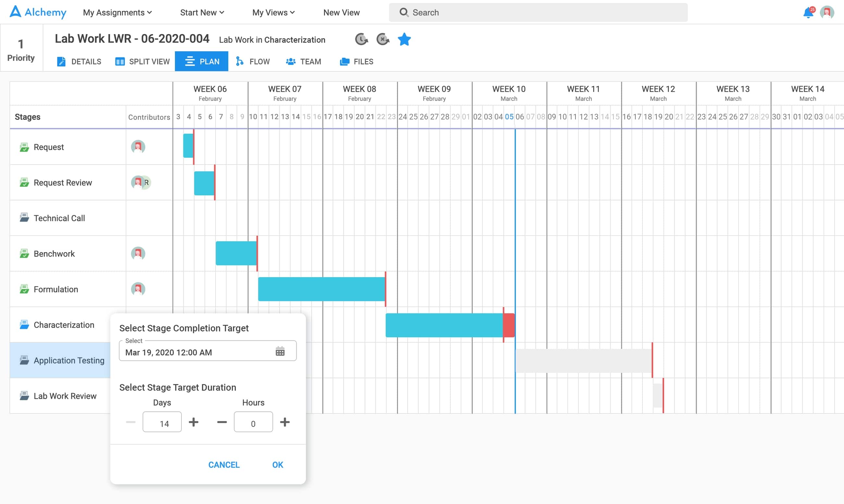The height and width of the screenshot is (504, 844).
Task: Open the Start New dropdown
Action: 201,12
